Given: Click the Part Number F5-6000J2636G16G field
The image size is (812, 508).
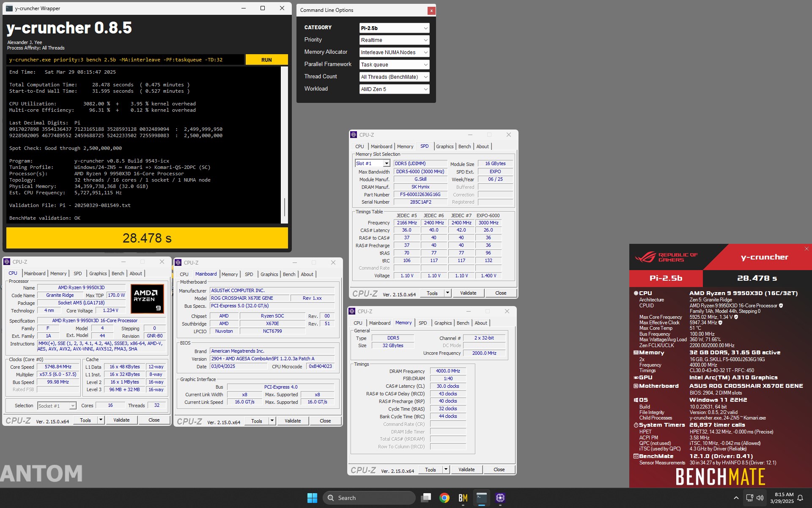Looking at the screenshot, I should pyautogui.click(x=420, y=195).
